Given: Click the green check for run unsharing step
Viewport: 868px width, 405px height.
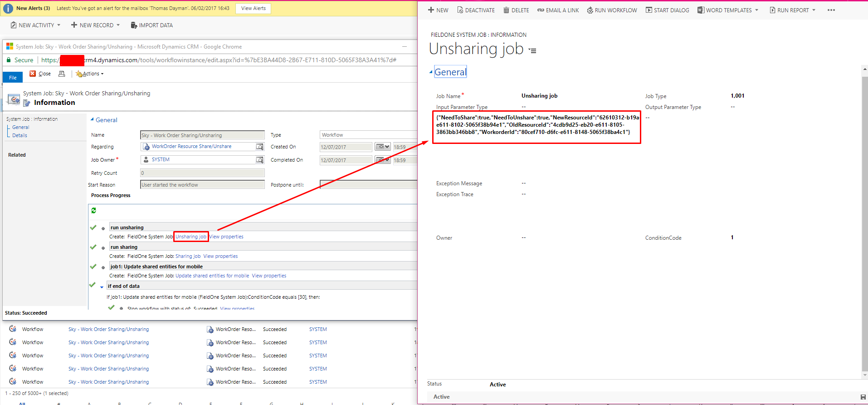Looking at the screenshot, I should click(93, 227).
